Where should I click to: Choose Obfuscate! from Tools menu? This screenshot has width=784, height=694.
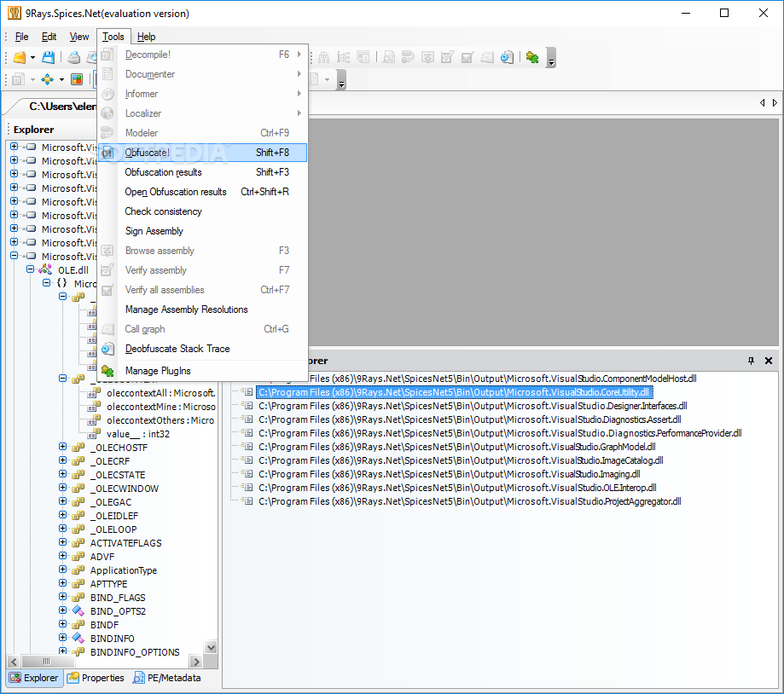click(x=202, y=153)
